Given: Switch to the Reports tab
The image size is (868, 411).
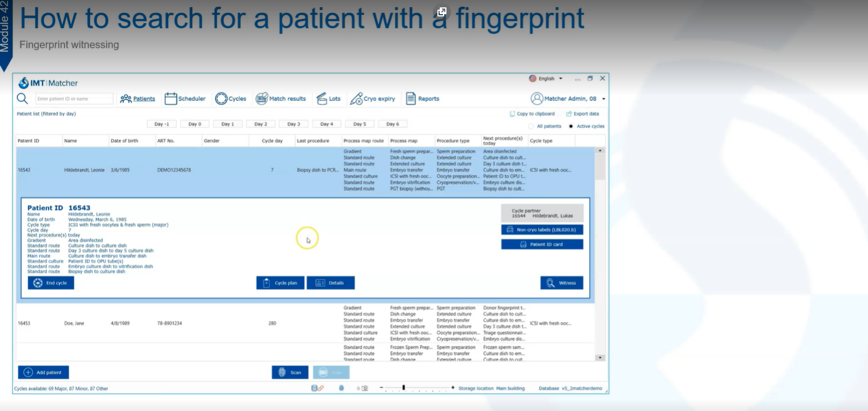Looking at the screenshot, I should (x=423, y=99).
